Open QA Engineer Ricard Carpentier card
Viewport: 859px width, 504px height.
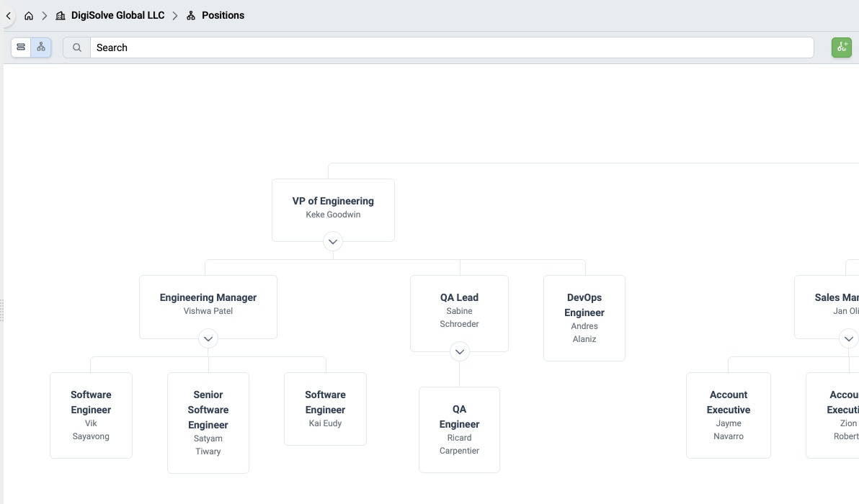point(459,430)
